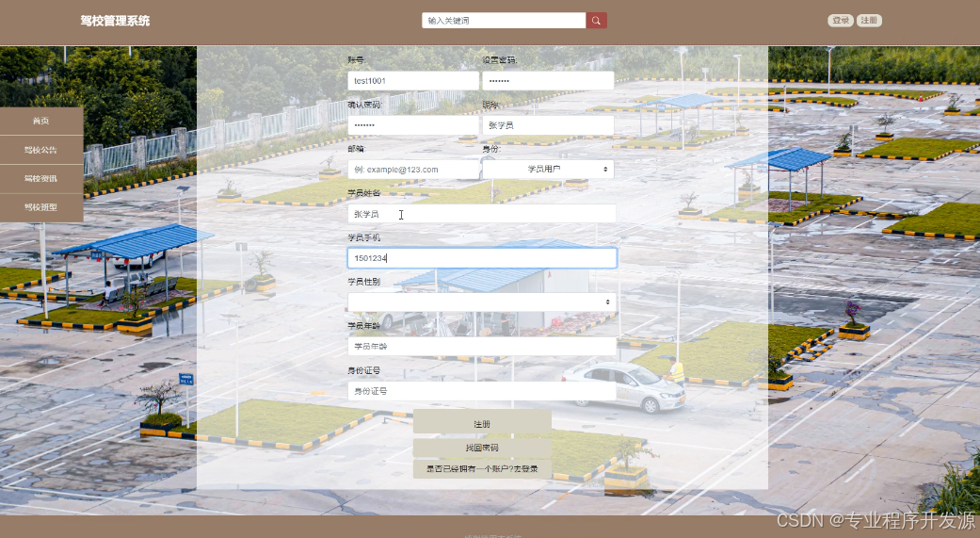Open the 注册 button in header
This screenshot has height=538, width=980.
point(869,21)
